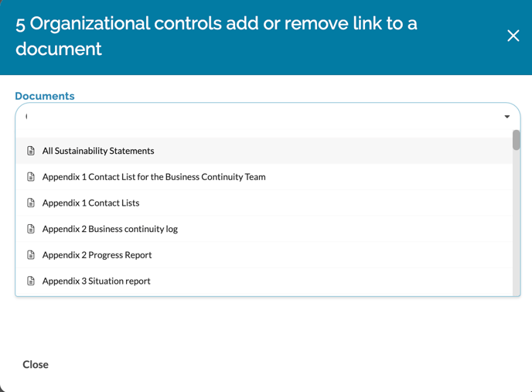Viewport: 532px width, 392px height.
Task: Select Appendix 3 Situation report
Action: pos(96,281)
